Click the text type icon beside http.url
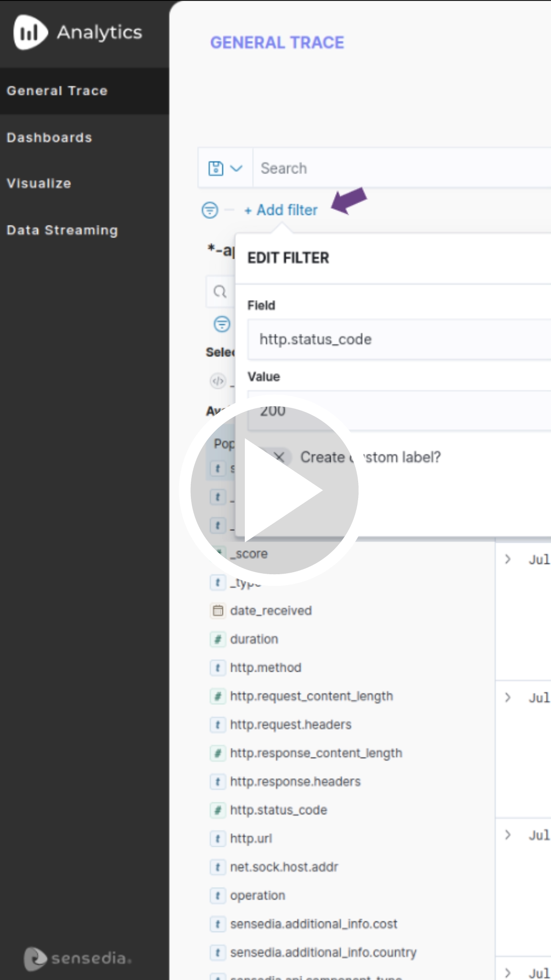Viewport: 551px width, 980px height. [x=218, y=839]
